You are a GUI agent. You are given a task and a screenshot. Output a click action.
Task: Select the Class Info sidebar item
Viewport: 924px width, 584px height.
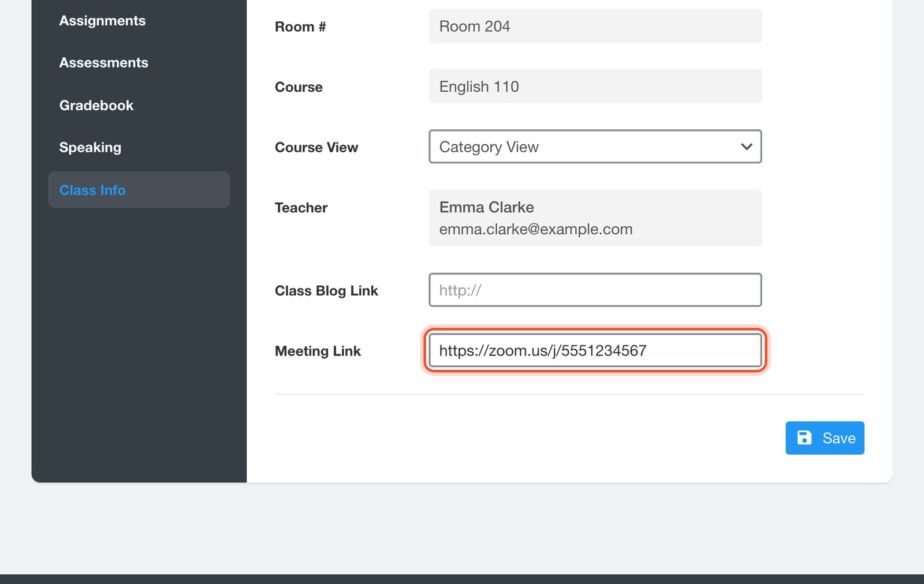point(139,190)
